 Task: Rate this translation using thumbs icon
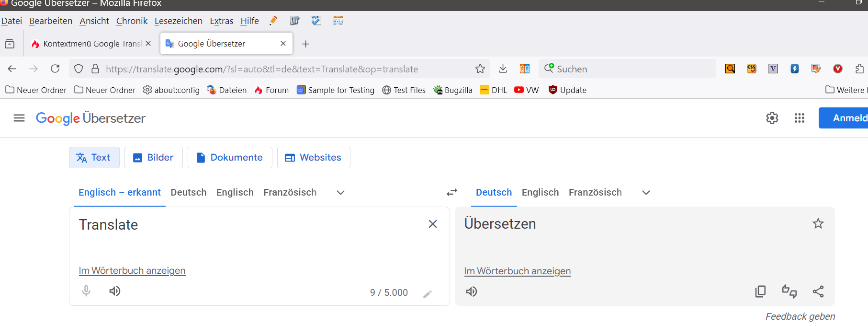tap(789, 291)
